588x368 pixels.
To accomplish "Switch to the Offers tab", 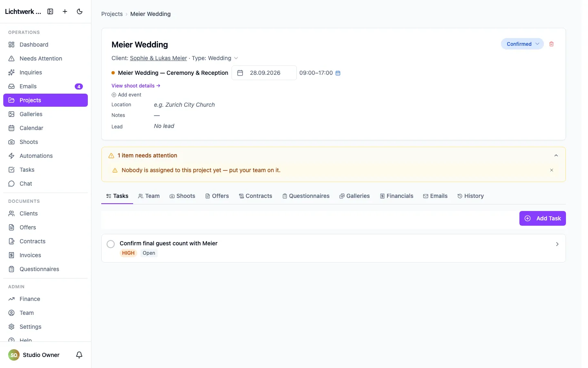I will point(217,196).
